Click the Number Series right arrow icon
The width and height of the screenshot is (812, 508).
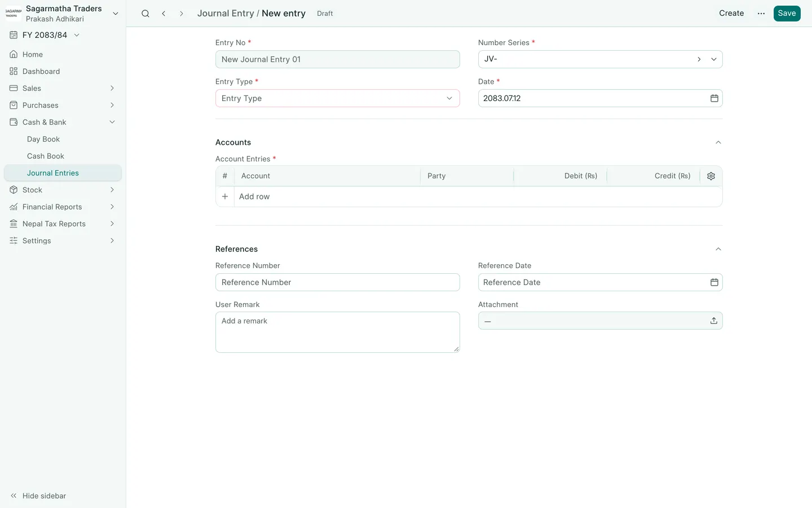(x=699, y=59)
